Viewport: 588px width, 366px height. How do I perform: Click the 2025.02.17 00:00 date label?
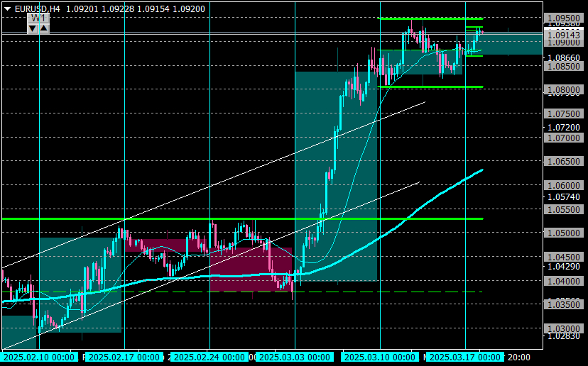124,357
